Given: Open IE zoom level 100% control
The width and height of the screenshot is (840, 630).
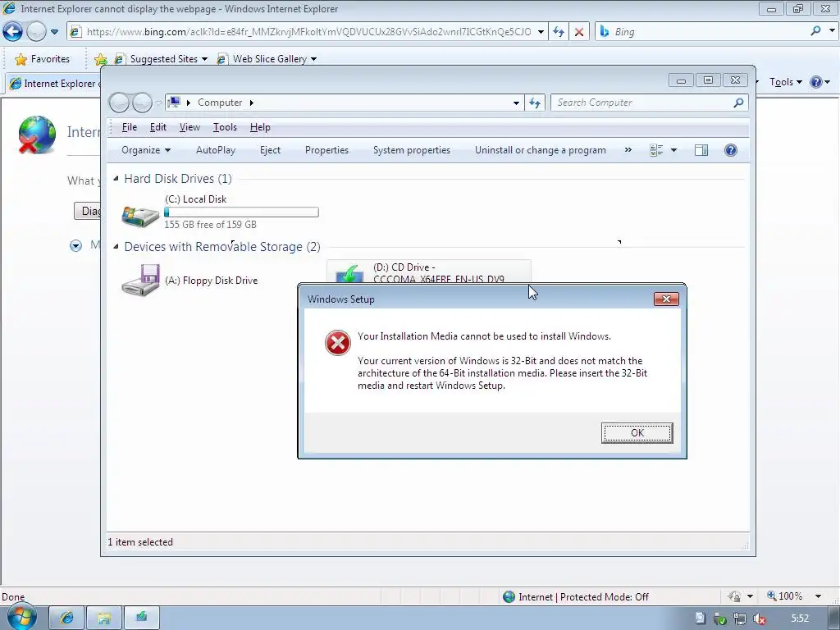Looking at the screenshot, I should tap(794, 596).
